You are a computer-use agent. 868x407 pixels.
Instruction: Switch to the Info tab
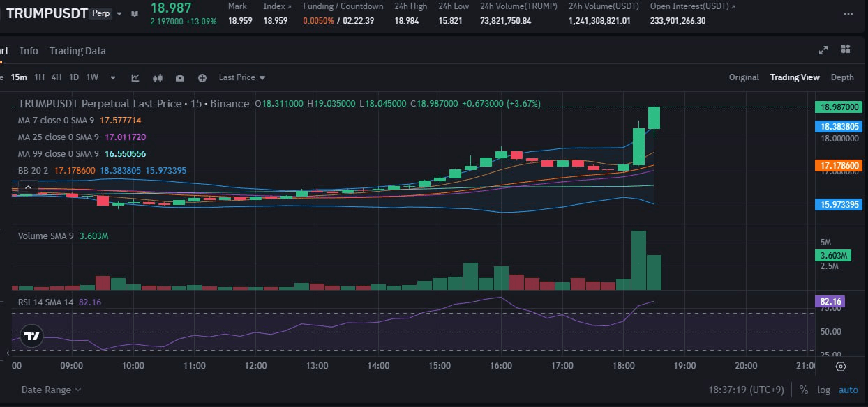[x=29, y=51]
